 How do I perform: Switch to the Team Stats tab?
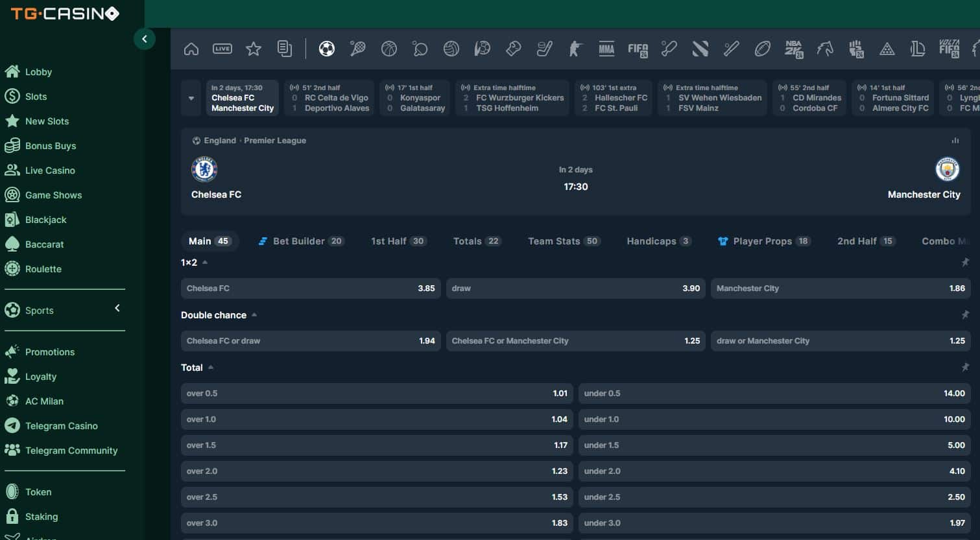click(x=564, y=241)
